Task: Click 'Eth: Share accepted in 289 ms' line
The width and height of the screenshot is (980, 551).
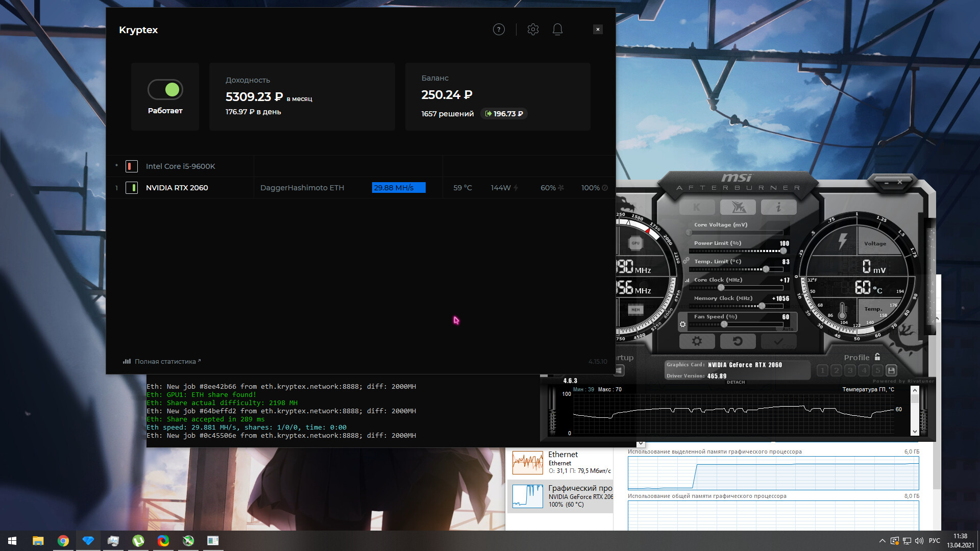Action: (x=205, y=419)
